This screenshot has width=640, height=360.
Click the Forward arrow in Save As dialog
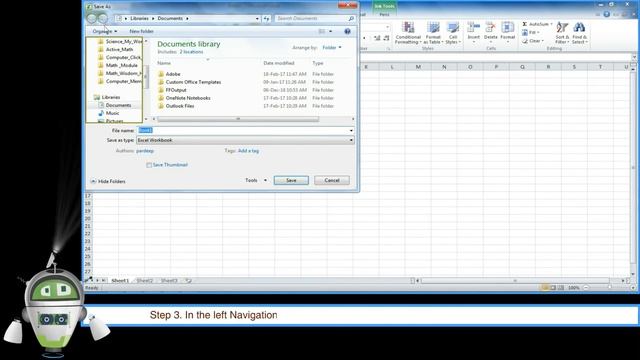pos(102,18)
